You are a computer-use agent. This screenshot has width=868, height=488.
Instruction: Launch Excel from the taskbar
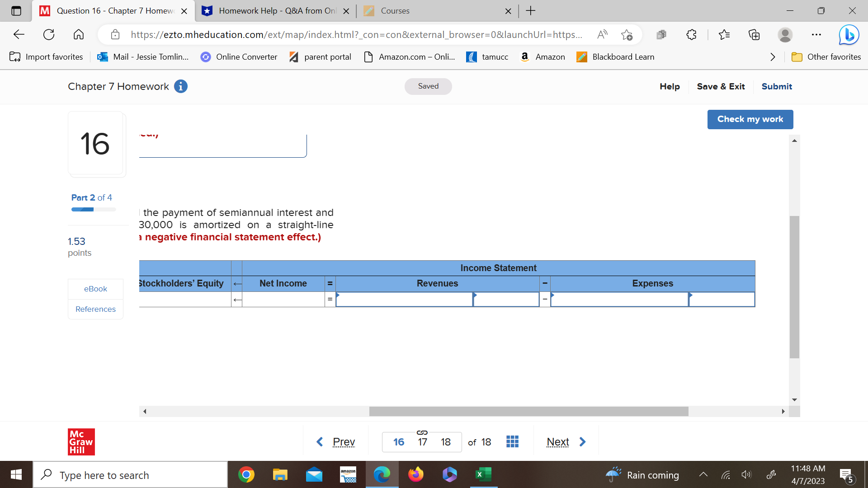point(483,474)
